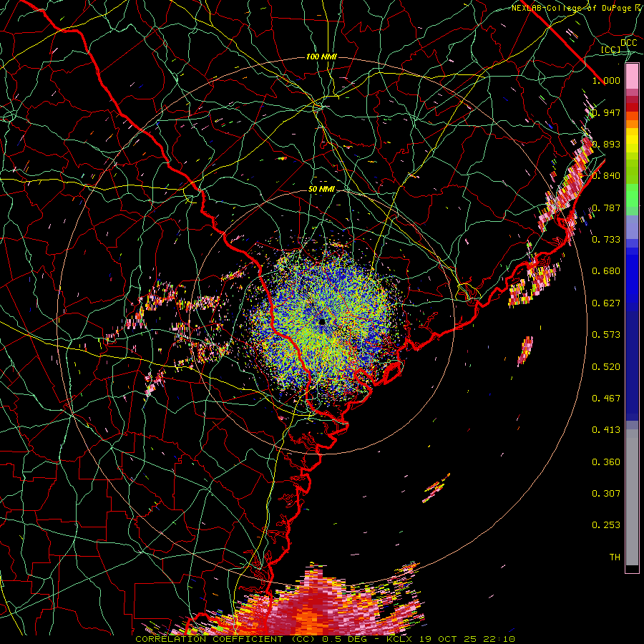
Task: Select the 0.893 scale value
Action: 606,144
